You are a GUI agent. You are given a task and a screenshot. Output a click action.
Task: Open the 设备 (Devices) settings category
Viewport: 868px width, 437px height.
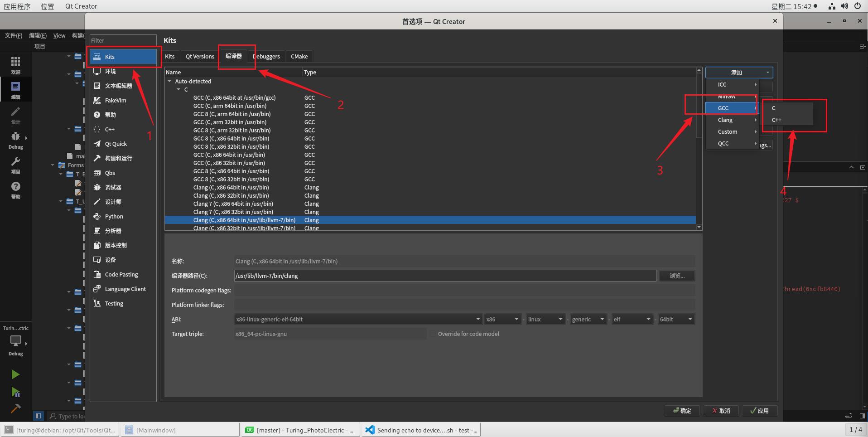(x=123, y=260)
